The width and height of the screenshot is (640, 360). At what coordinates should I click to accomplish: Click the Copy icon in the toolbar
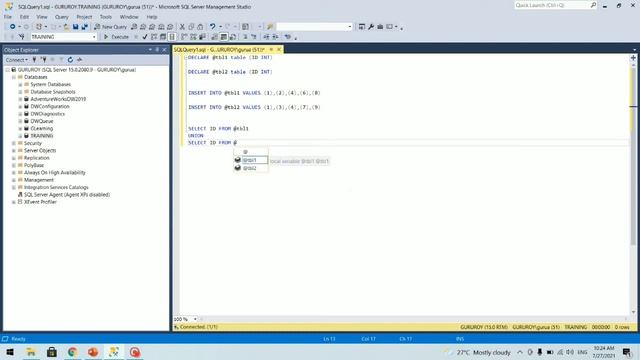point(191,27)
